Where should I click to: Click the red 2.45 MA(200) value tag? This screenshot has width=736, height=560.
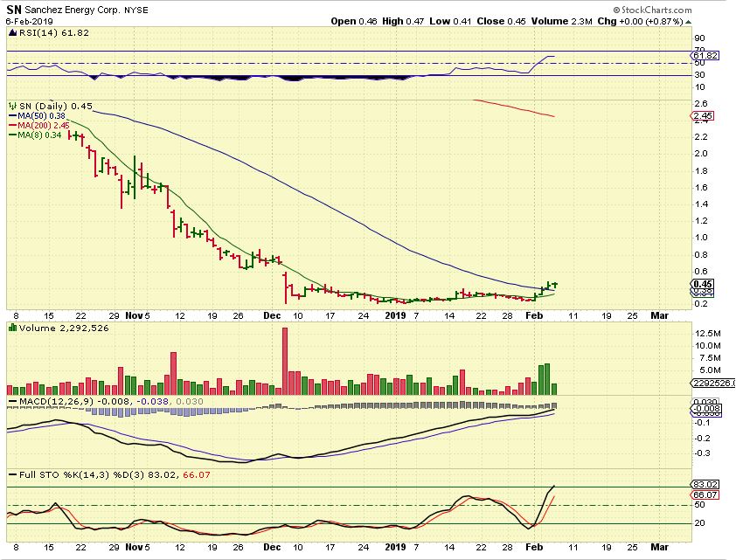(703, 116)
